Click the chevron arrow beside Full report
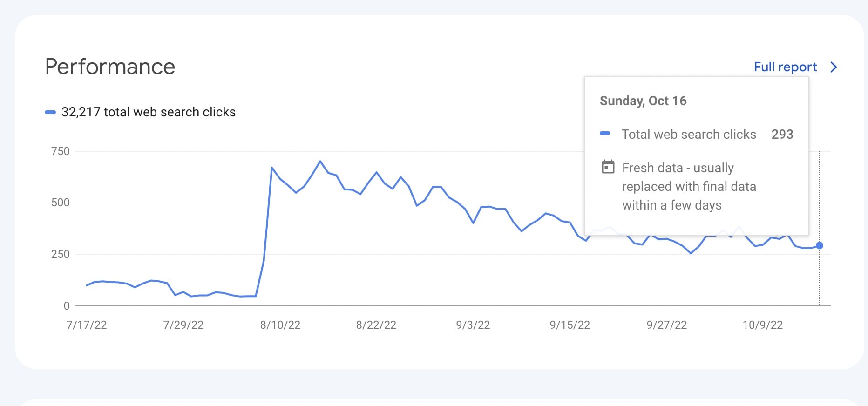The image size is (868, 406). pyautogui.click(x=834, y=67)
